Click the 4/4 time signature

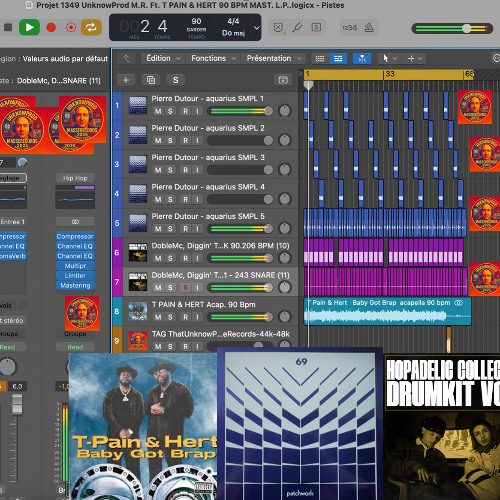[233, 21]
